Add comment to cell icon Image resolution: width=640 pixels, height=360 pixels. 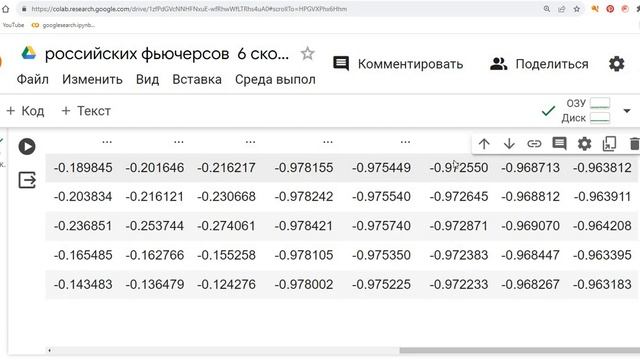pyautogui.click(x=559, y=144)
